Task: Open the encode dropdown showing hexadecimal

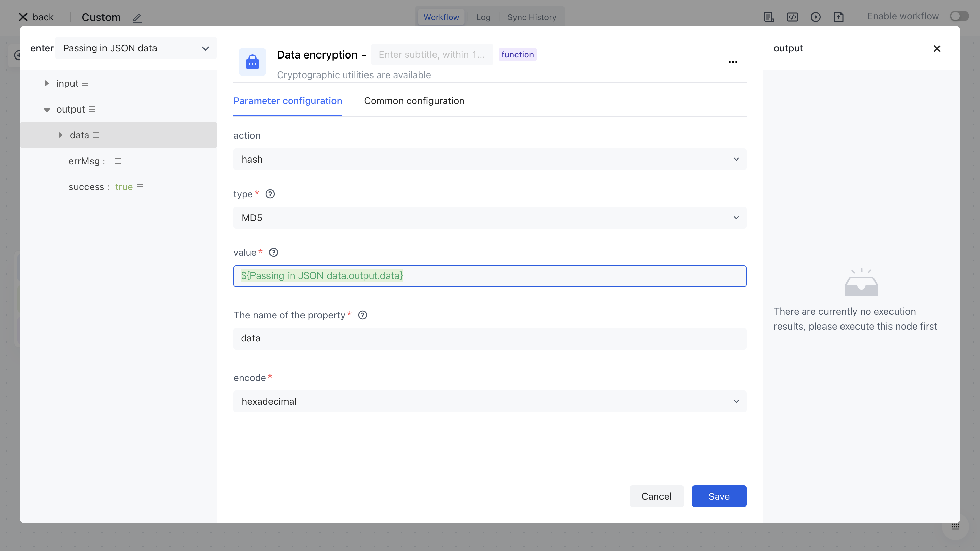Action: (490, 402)
